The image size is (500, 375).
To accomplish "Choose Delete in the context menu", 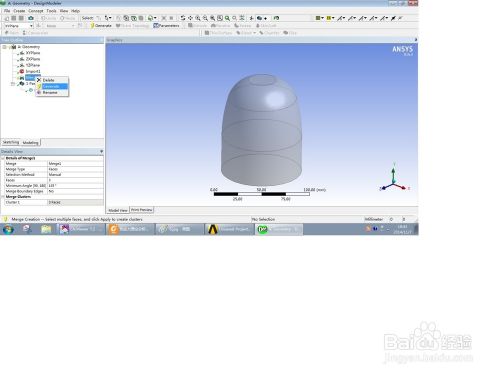I will click(52, 80).
